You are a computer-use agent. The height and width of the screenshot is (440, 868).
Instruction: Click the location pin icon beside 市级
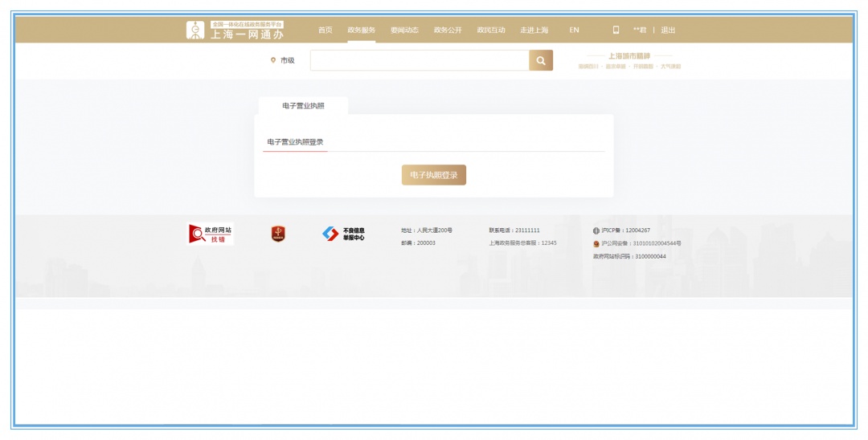273,60
